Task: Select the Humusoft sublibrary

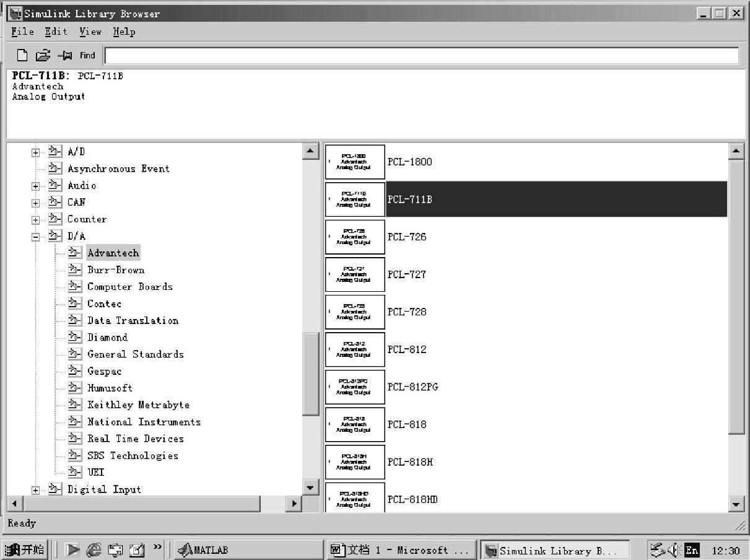Action: point(110,388)
